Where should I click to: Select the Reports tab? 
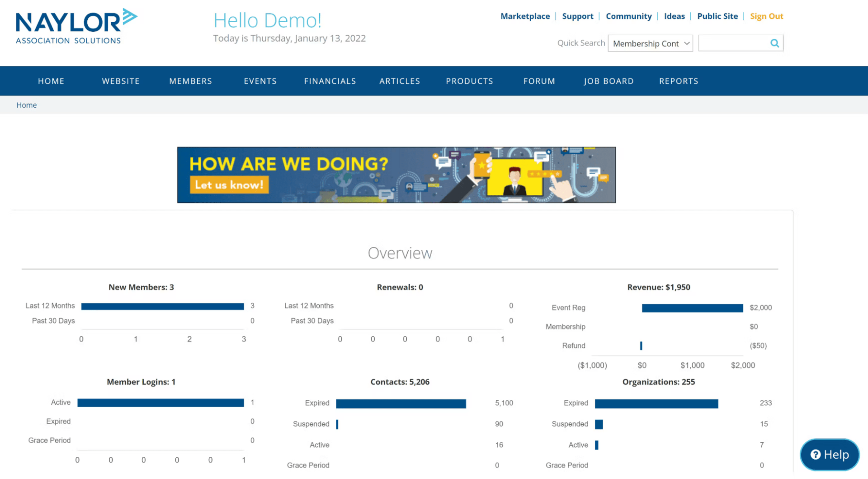tap(678, 81)
